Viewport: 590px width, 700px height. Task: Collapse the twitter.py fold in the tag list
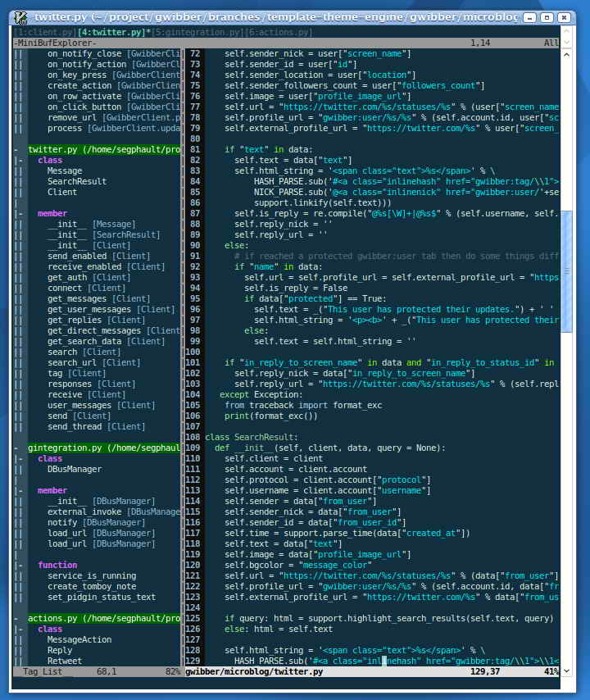17,150
